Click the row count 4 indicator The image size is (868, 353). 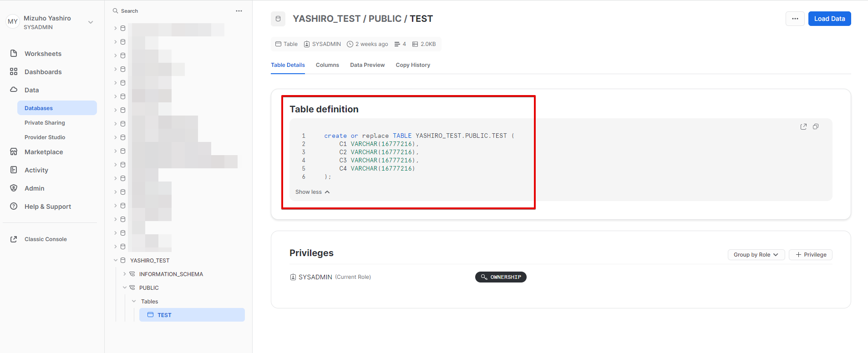tap(400, 44)
